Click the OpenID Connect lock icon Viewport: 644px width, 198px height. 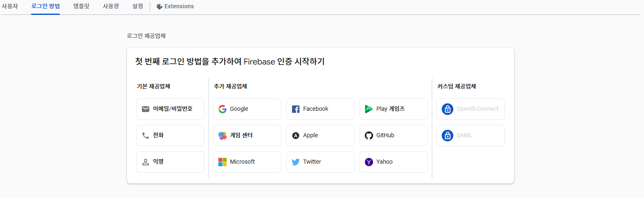point(448,109)
